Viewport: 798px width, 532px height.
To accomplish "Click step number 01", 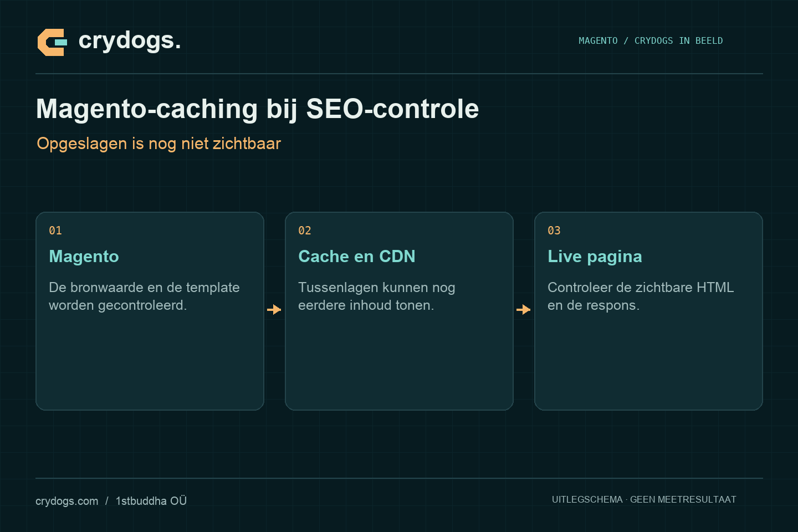I will (x=55, y=231).
